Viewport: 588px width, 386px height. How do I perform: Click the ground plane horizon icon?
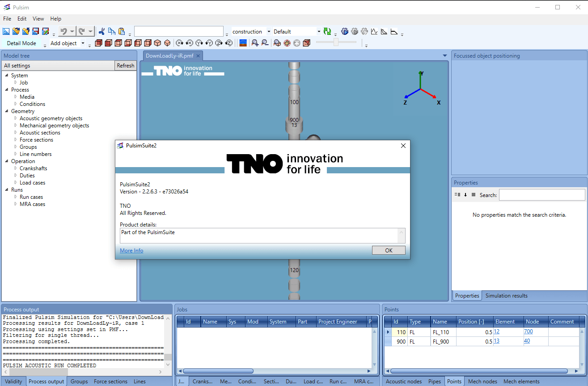pos(243,43)
